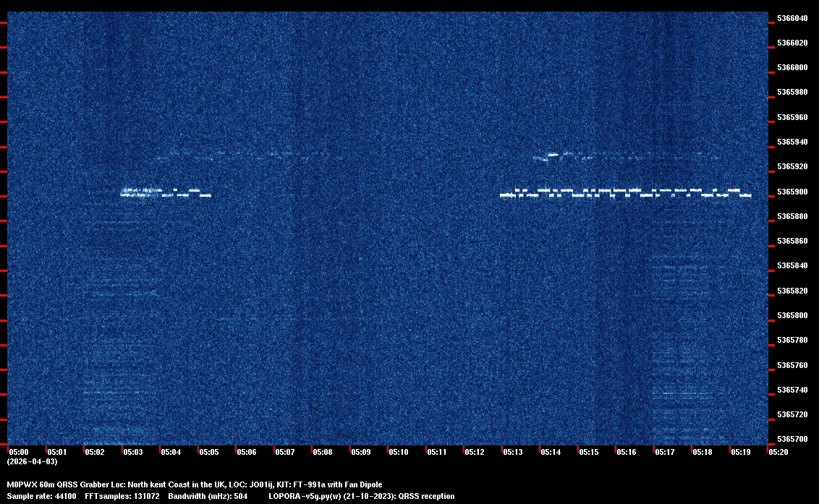Click the 05:05 time label
This screenshot has height=504, width=819.
(x=209, y=452)
